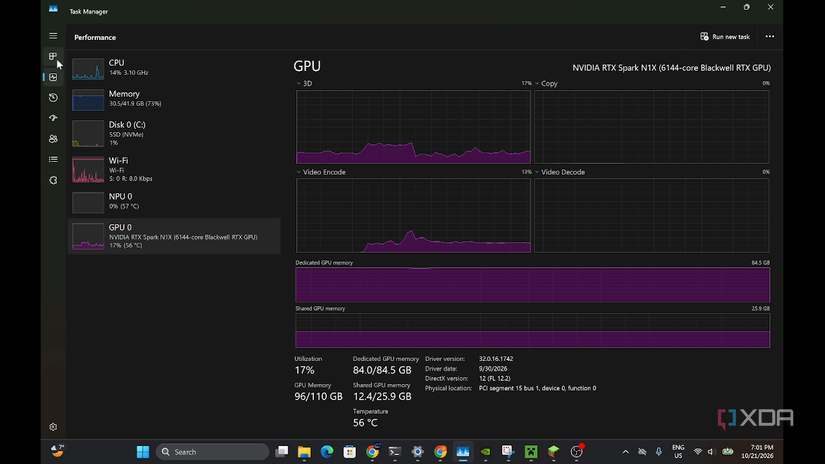Click the Task Manager taskbar icon
This screenshot has height=464, width=825.
(463, 452)
